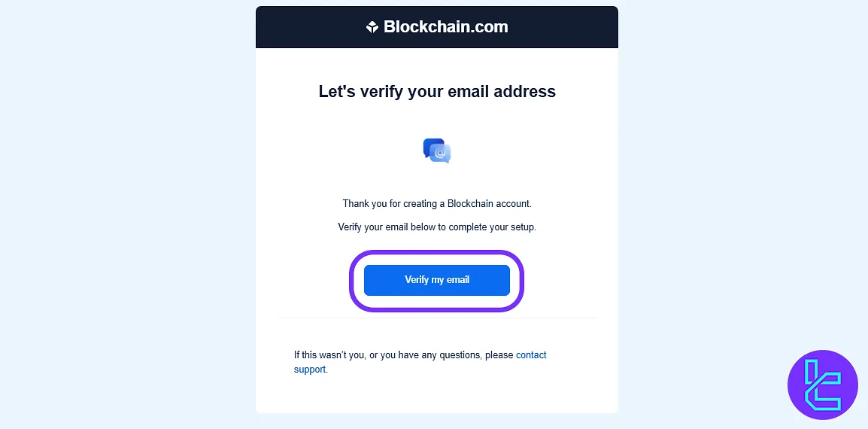Click the "Let's verify your email address" heading
The width and height of the screenshot is (868, 429).
point(436,92)
